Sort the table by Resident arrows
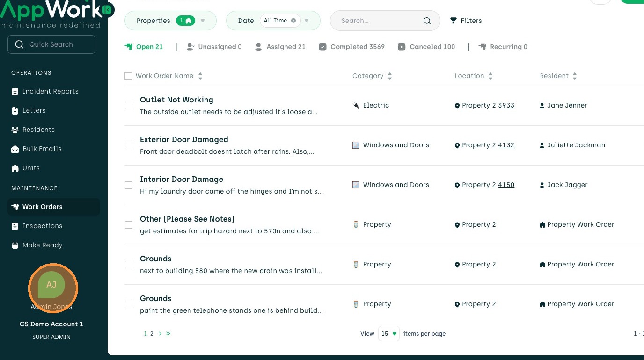This screenshot has height=360, width=644. tap(575, 76)
